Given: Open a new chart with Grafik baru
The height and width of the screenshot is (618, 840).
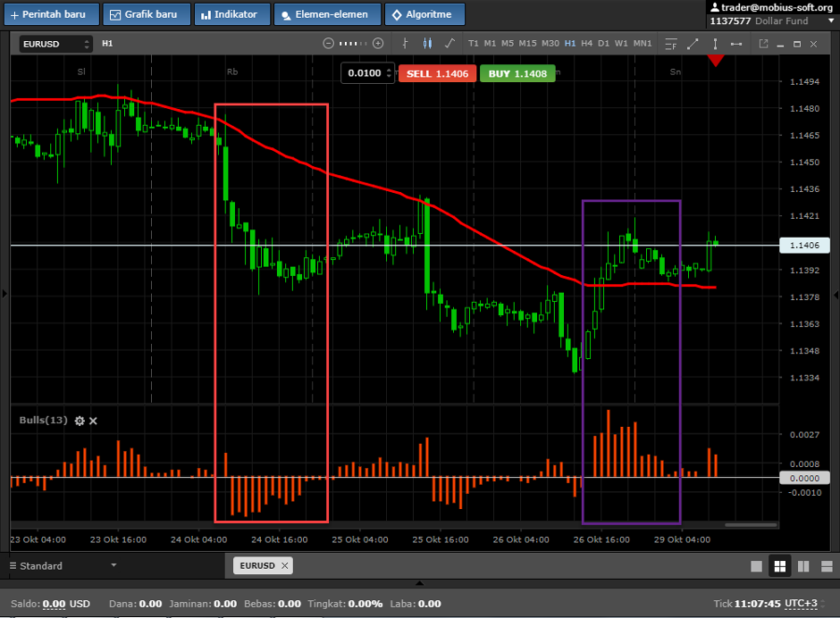Looking at the screenshot, I should [x=147, y=14].
